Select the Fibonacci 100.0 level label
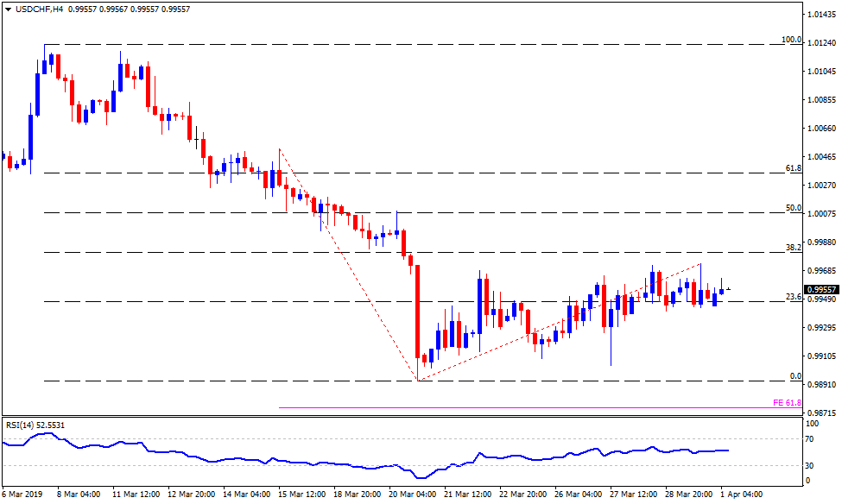 point(790,40)
